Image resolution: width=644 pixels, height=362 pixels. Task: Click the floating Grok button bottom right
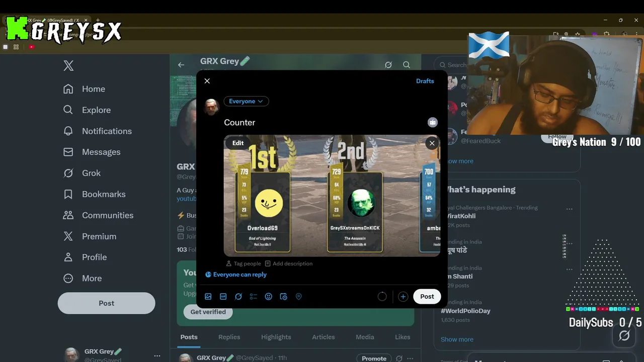(624, 335)
